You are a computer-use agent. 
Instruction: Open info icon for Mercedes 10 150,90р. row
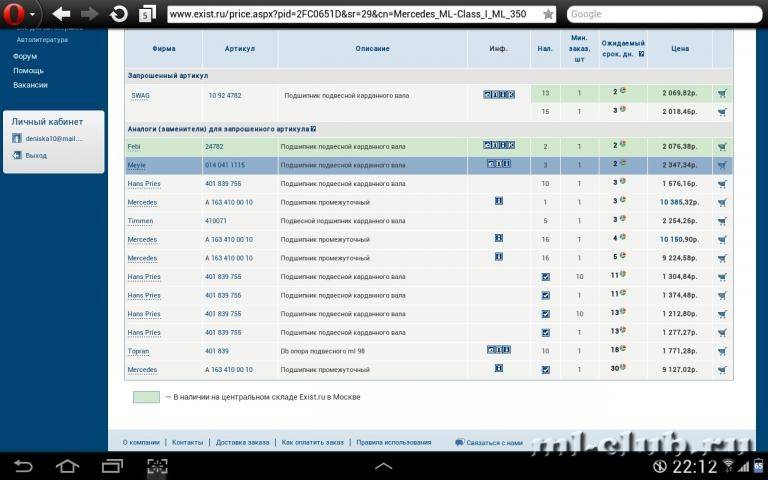click(x=499, y=238)
